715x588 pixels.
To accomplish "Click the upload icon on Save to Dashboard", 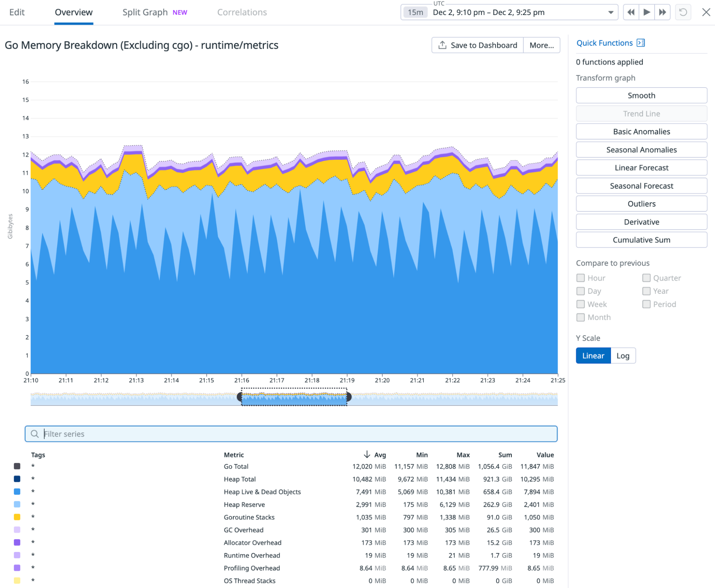I will coord(442,45).
